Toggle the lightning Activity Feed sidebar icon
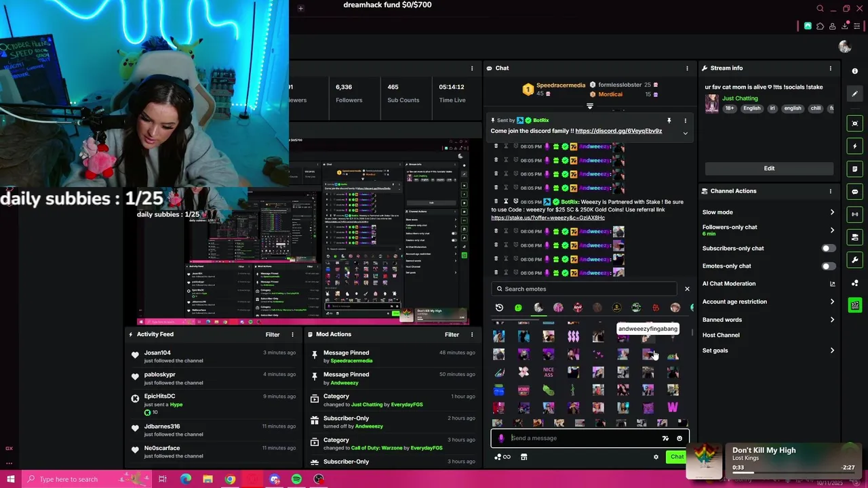Viewport: 868px width, 488px height. [855, 146]
